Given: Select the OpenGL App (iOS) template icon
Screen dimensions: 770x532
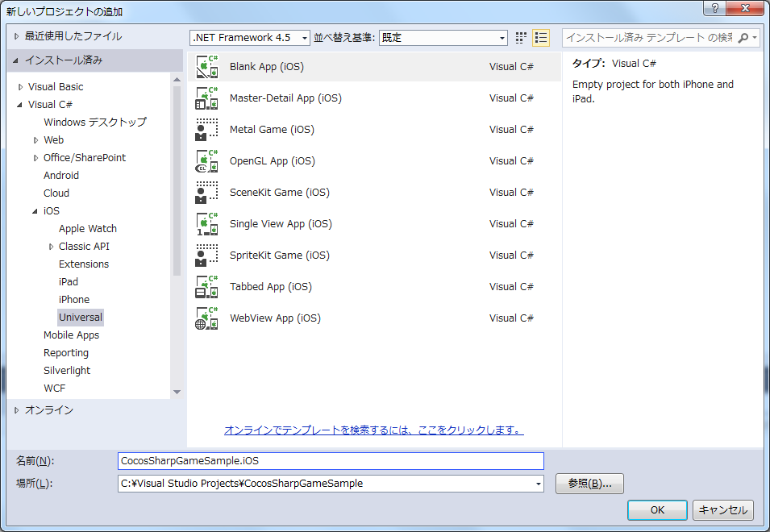Looking at the screenshot, I should pos(206,161).
